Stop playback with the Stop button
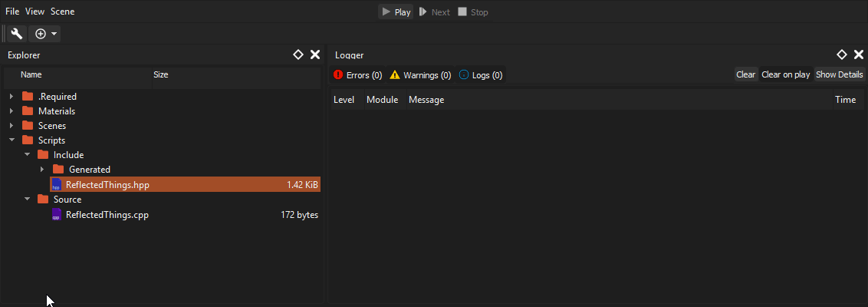 pos(473,12)
